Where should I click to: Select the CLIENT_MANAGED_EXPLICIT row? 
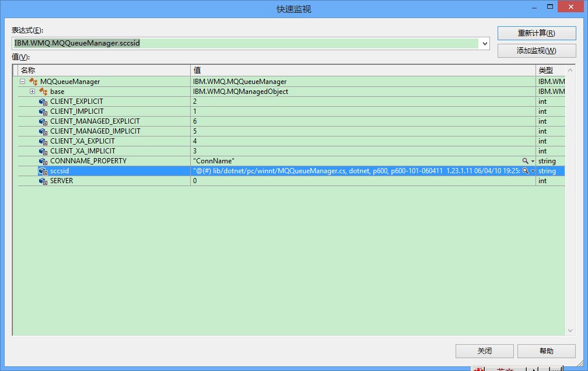click(x=292, y=121)
